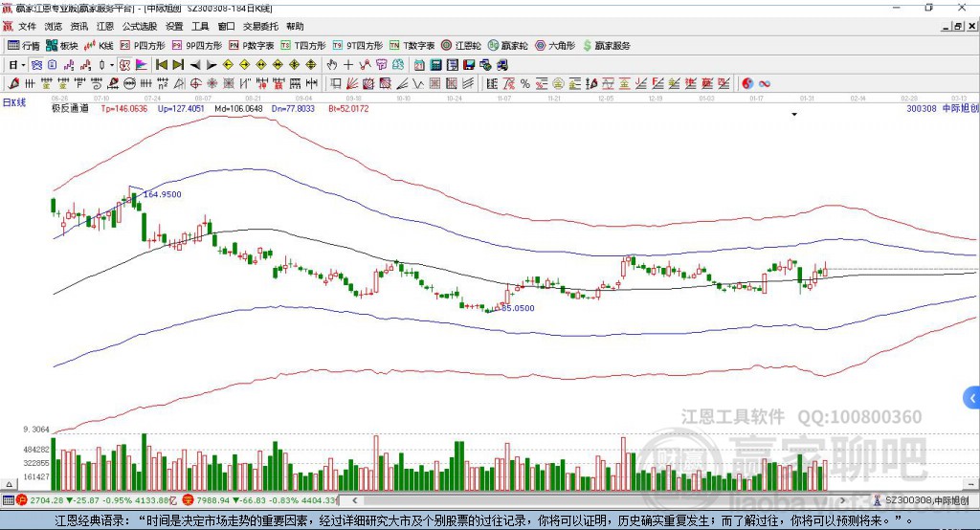Click the 300308 中际旭创 stock label
The height and width of the screenshot is (530, 980).
(943, 108)
